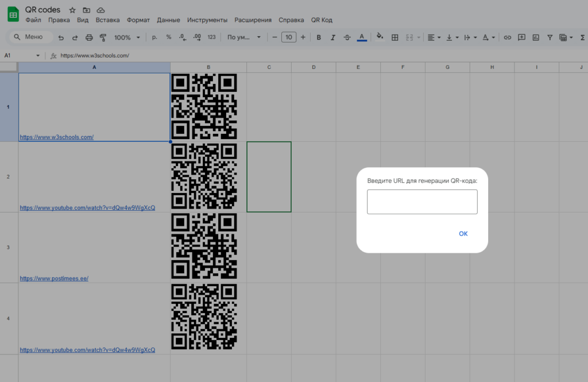Open the Insert link icon
Image resolution: width=588 pixels, height=382 pixels.
click(507, 37)
